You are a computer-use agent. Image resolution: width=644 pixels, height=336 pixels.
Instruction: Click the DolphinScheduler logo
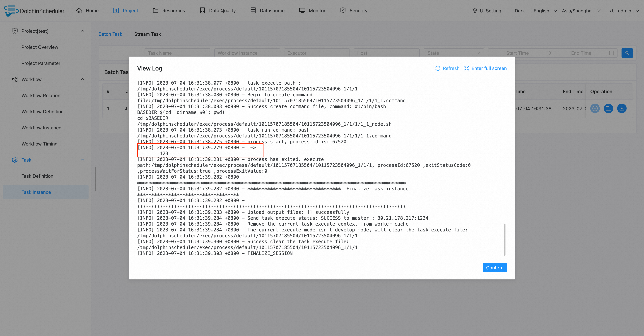click(x=11, y=11)
